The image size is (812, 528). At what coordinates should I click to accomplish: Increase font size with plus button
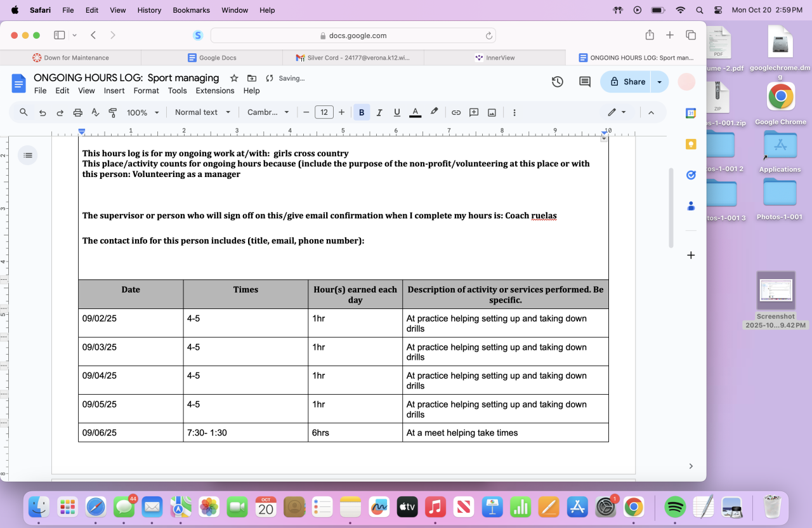click(x=341, y=112)
